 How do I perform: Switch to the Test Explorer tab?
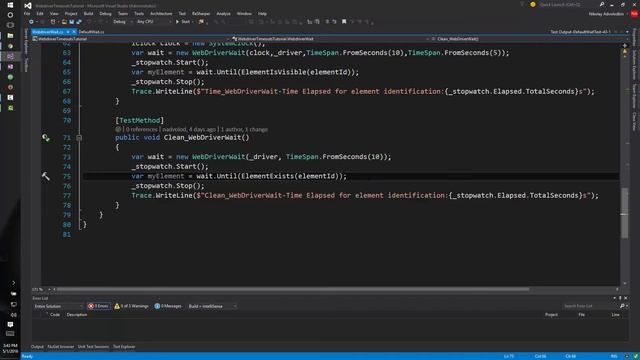(x=124, y=347)
